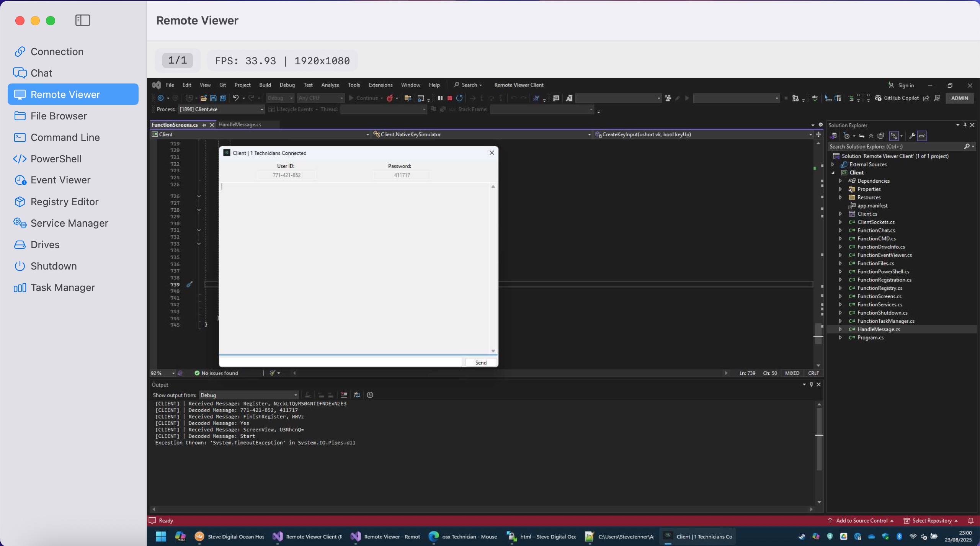Select Program.cs in Solution Explorer
This screenshot has height=546, width=980.
point(870,338)
